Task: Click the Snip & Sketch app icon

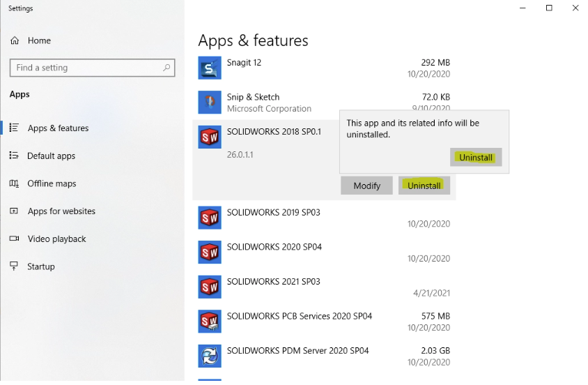Action: coord(210,103)
